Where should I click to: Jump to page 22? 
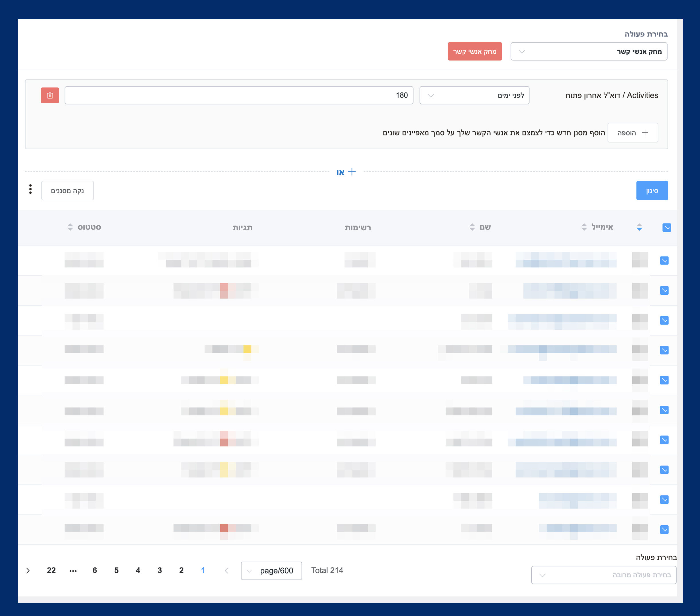tap(51, 570)
